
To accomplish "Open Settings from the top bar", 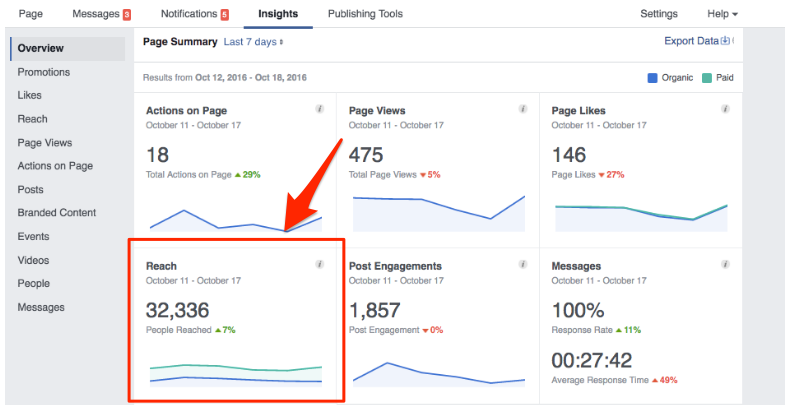I will click(658, 14).
